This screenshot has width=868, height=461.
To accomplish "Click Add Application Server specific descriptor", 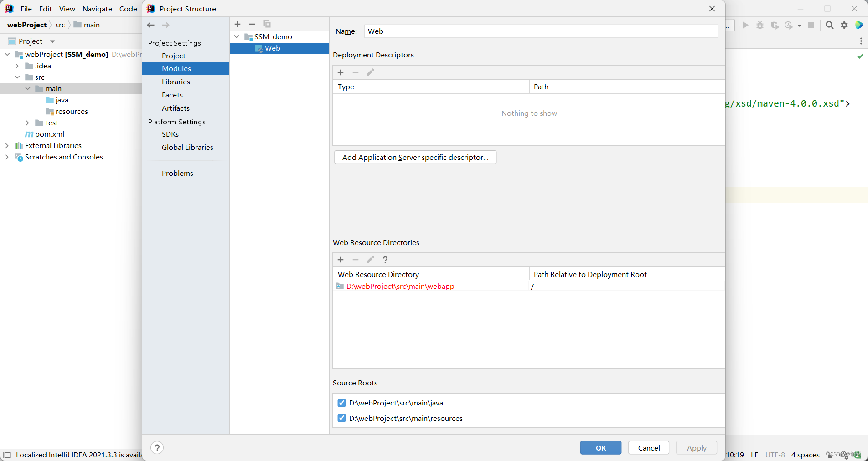I will pos(415,157).
